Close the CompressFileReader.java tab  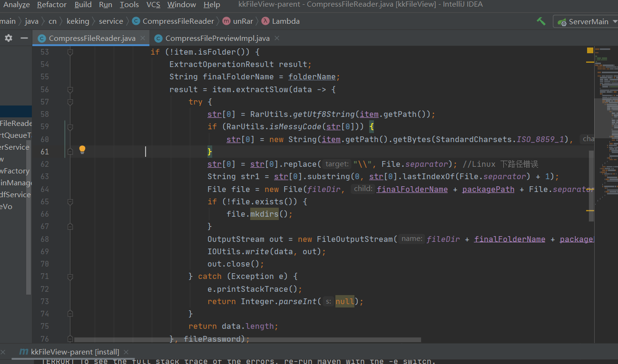tap(143, 38)
